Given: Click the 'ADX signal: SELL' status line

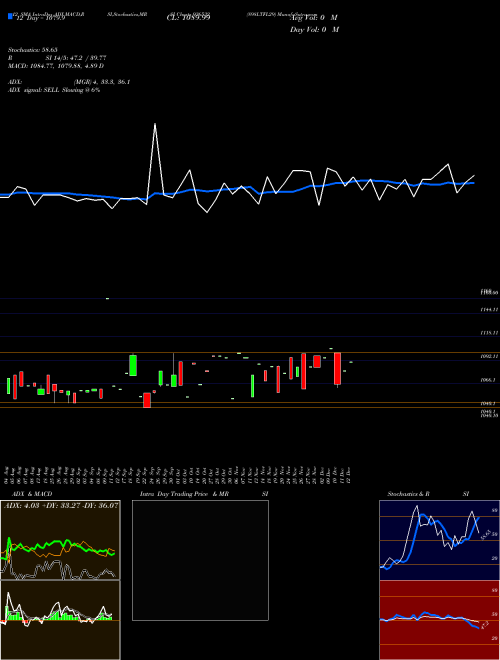Looking at the screenshot, I should pos(54,90).
